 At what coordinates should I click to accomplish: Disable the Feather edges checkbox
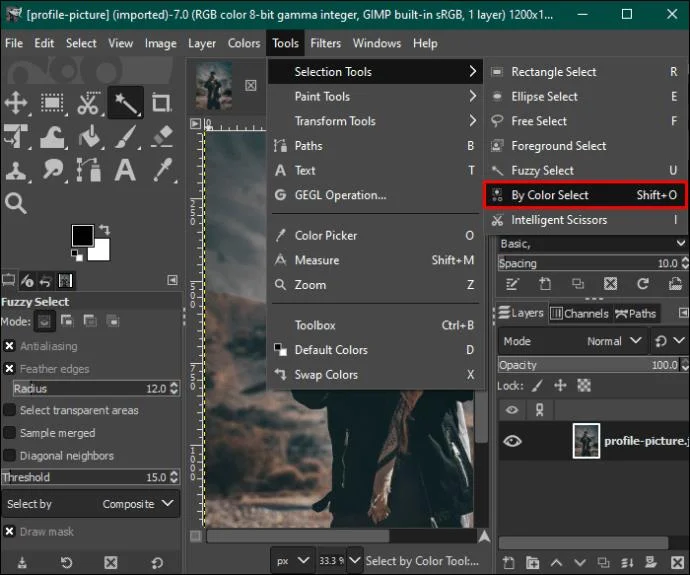[x=9, y=369]
